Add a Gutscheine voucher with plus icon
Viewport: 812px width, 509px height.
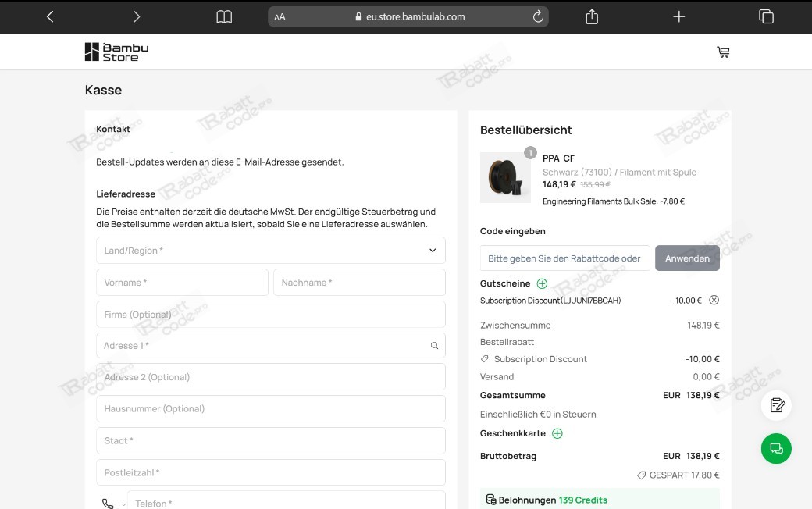pos(542,283)
